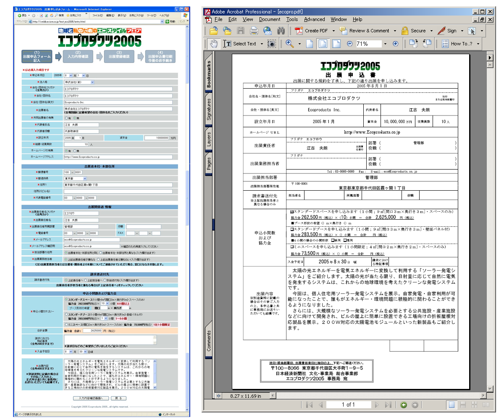This screenshot has height=420, width=504.
Task: Click the Email icon in Acrobat toolbar
Action: (x=268, y=31)
